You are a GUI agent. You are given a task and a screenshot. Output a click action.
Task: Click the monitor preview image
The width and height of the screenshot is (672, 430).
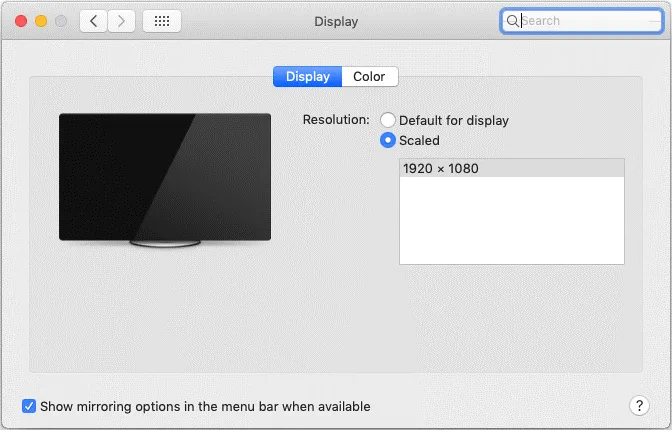click(164, 177)
